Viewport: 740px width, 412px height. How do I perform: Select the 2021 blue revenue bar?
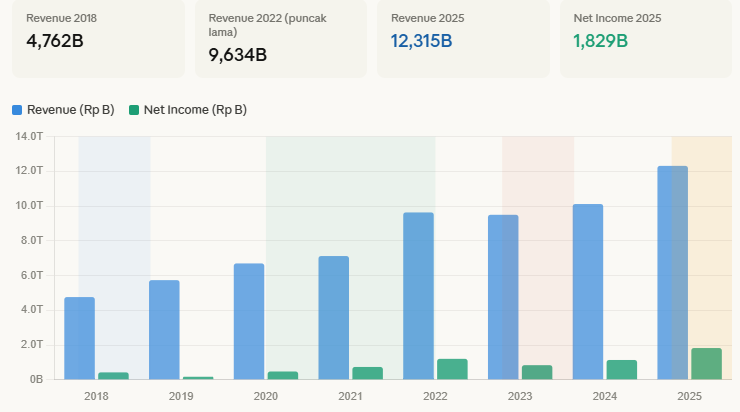tap(334, 318)
